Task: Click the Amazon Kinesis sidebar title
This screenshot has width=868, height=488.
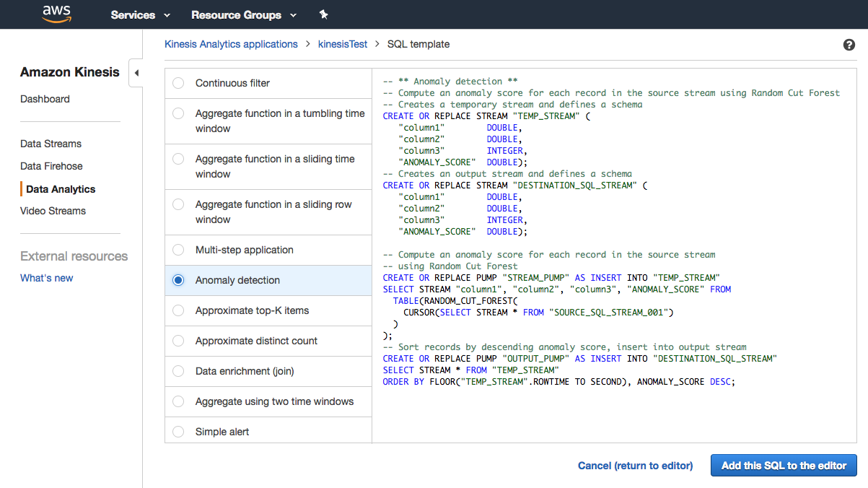Action: click(70, 72)
